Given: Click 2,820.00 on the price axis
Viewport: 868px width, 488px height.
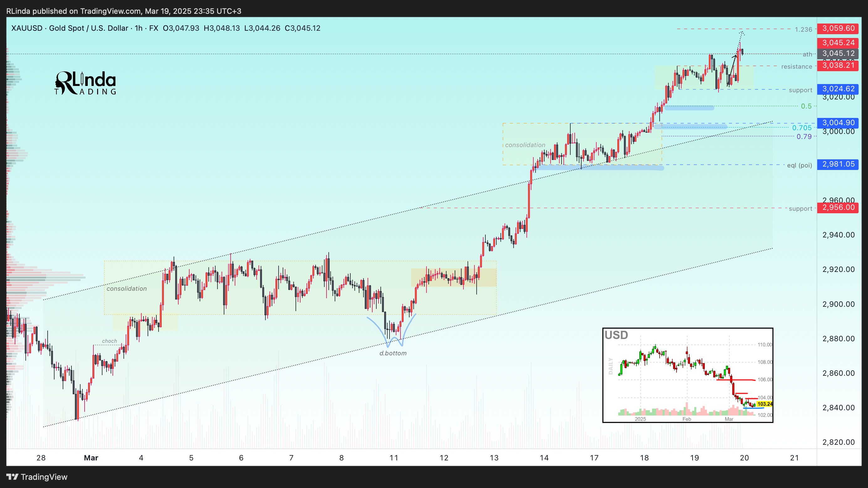Looking at the screenshot, I should tap(838, 442).
